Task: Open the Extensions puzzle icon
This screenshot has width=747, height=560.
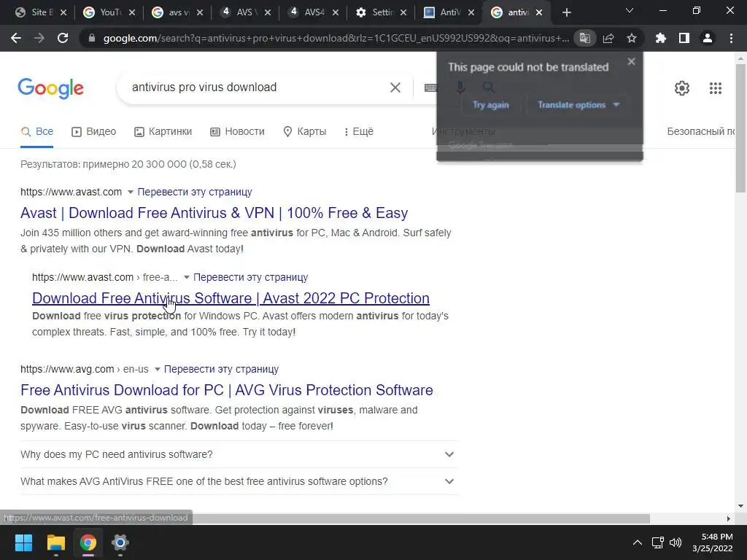Action: click(661, 38)
